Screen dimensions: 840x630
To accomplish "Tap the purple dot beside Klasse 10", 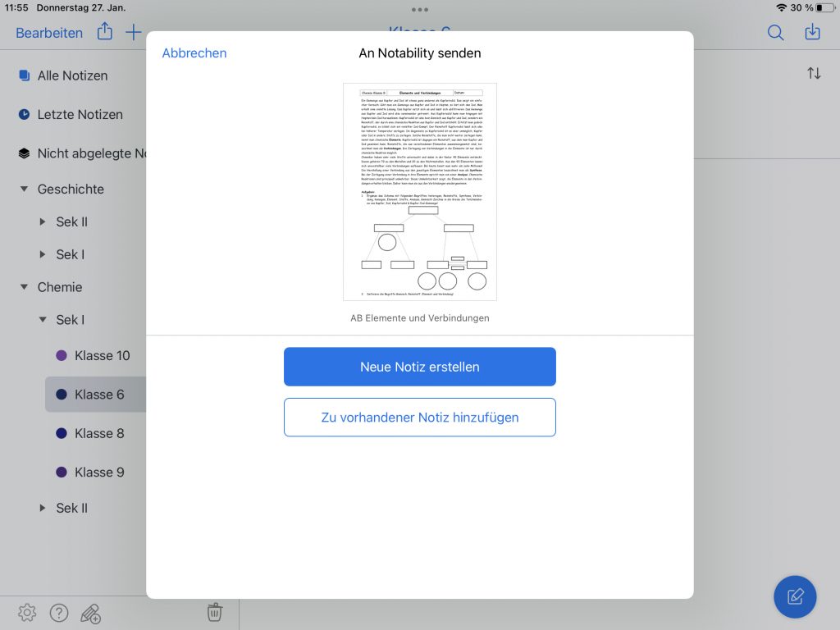I will [61, 356].
